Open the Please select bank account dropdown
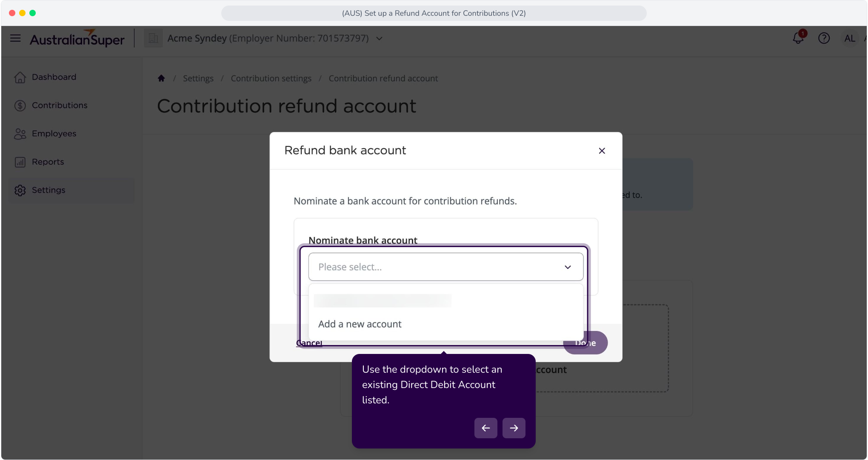The width and height of the screenshot is (868, 460). 445,267
